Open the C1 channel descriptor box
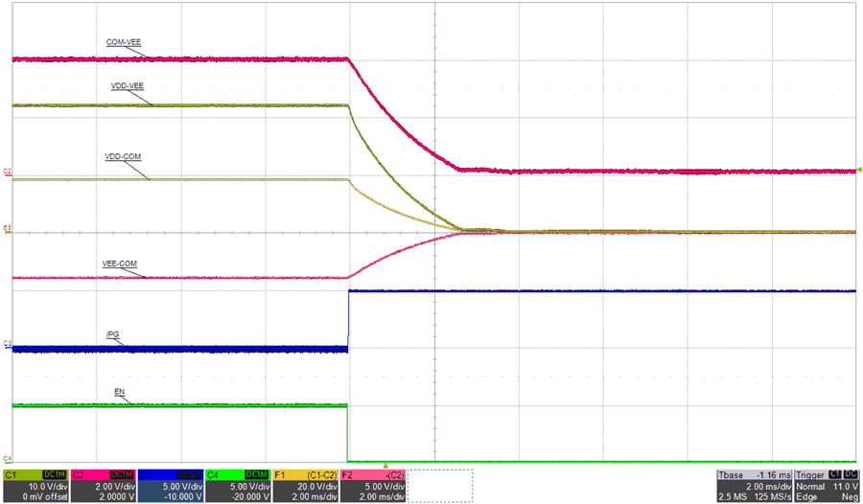The image size is (863, 504). click(36, 486)
